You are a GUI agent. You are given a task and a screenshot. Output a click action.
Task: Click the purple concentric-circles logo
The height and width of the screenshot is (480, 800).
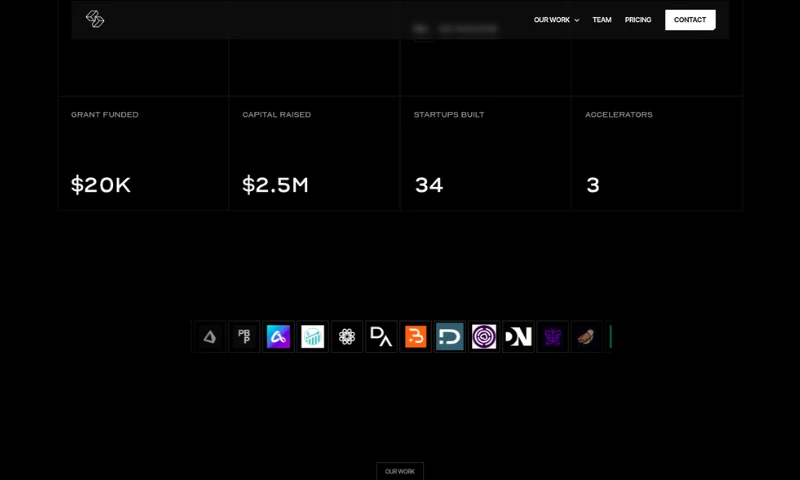click(x=484, y=337)
